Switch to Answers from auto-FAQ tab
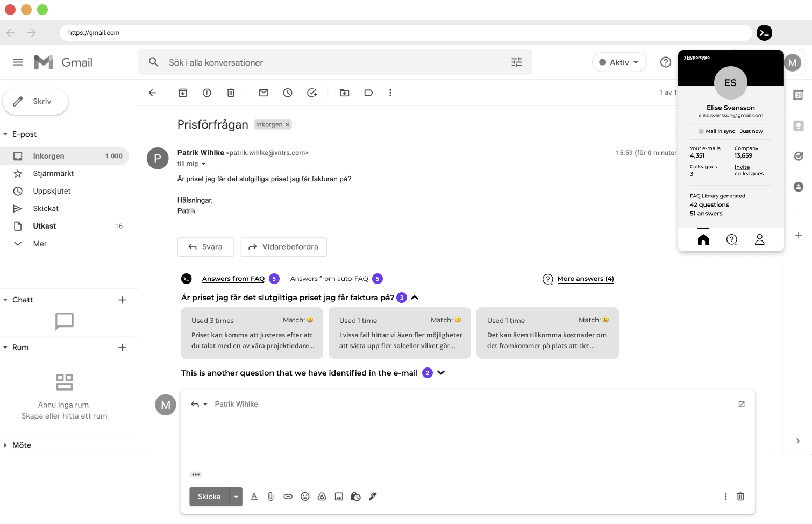The width and height of the screenshot is (812, 524). tap(329, 279)
